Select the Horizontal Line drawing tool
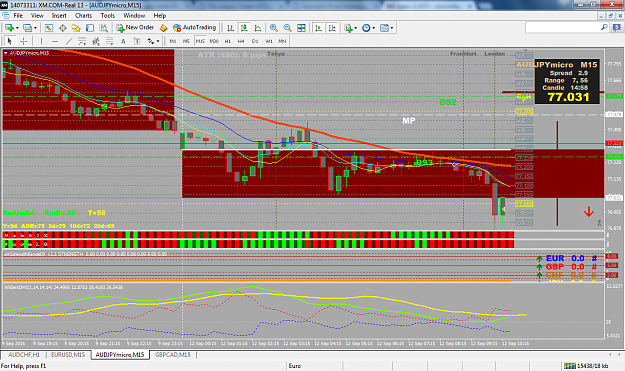The height and width of the screenshot is (371, 625). (55, 41)
